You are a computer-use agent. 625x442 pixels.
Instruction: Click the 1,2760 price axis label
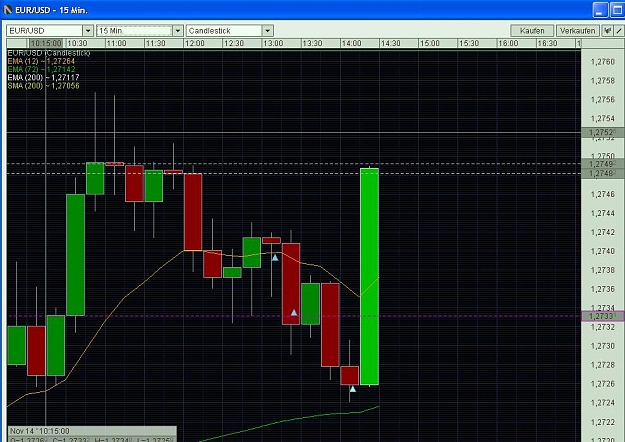(x=603, y=62)
